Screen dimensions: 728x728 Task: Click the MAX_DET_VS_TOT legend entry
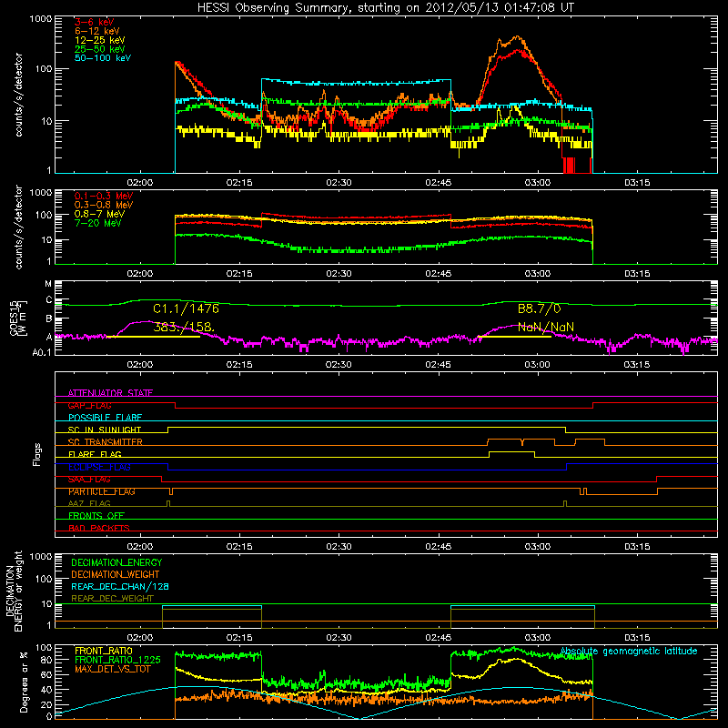coord(114,669)
